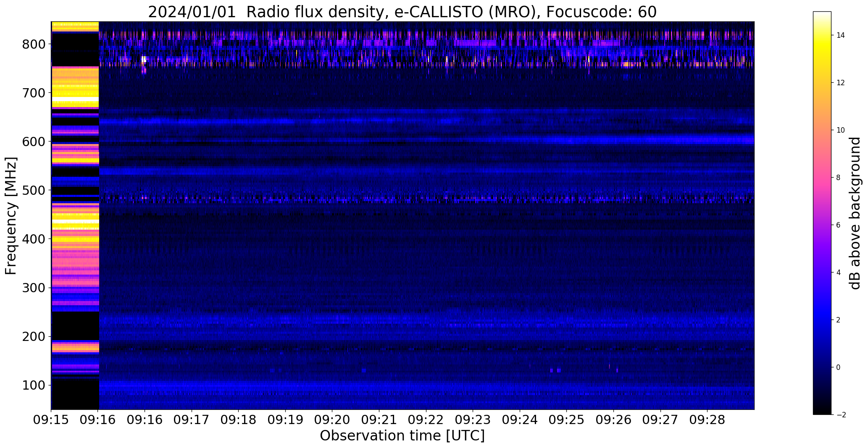The image size is (868, 448).
Task: Click the bright white band near 690 MHz
Action: (x=75, y=100)
